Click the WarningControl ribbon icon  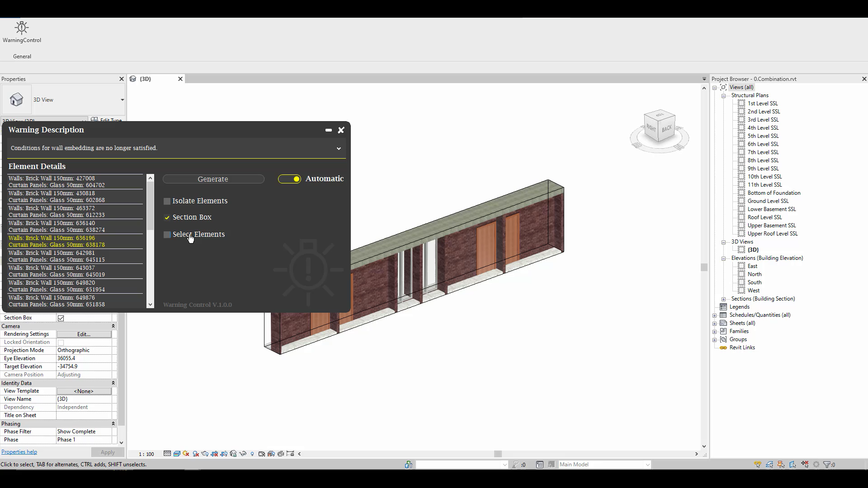tap(22, 28)
